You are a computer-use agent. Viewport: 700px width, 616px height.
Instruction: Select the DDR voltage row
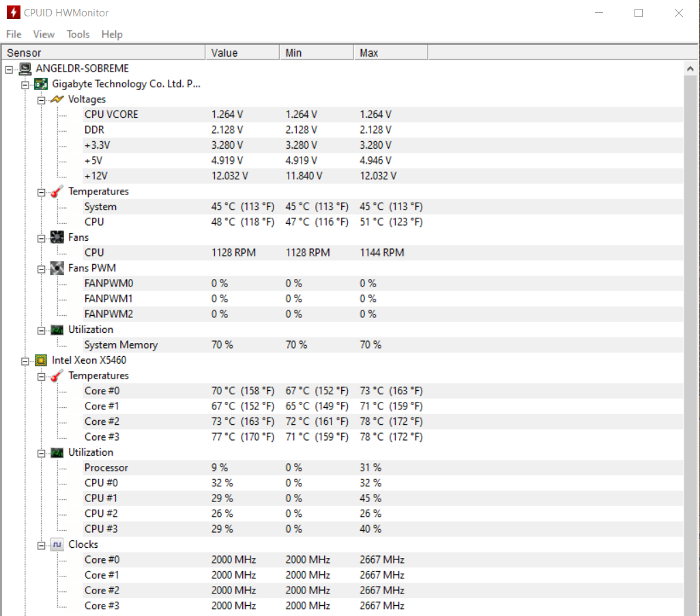383,130
